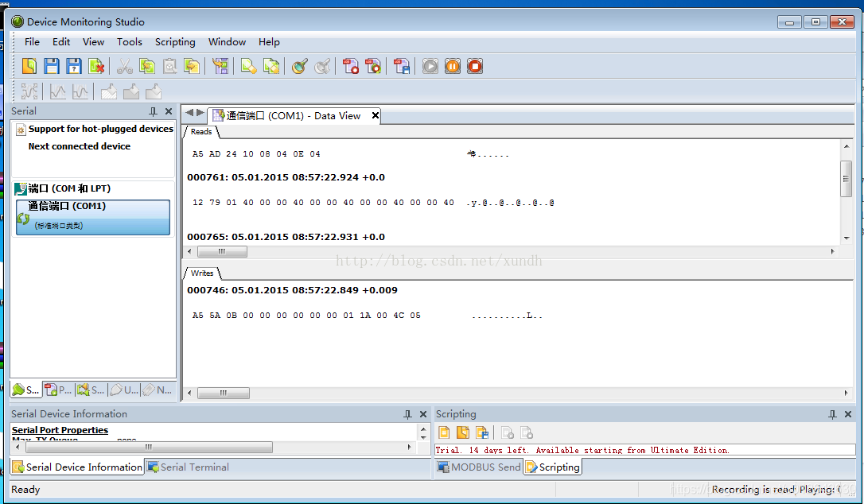Click the first greyed export arrow icon
Image resolution: width=864 pixels, height=504 pixels.
click(108, 91)
